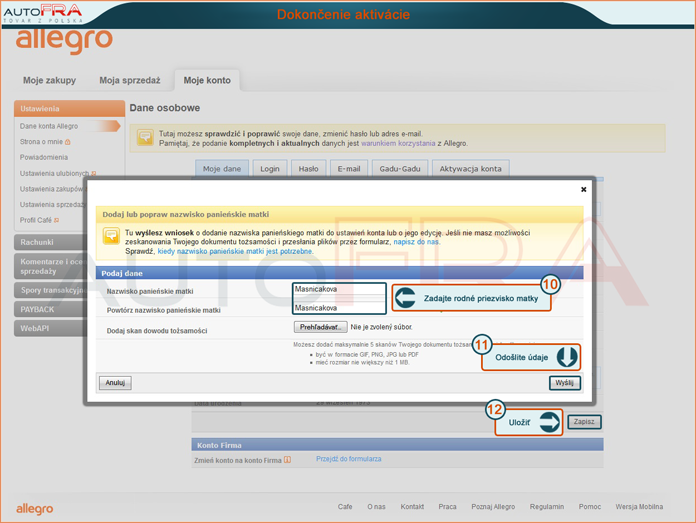Expand the WebAPI sidebar section
Screen dimensions: 696x523
(50, 329)
